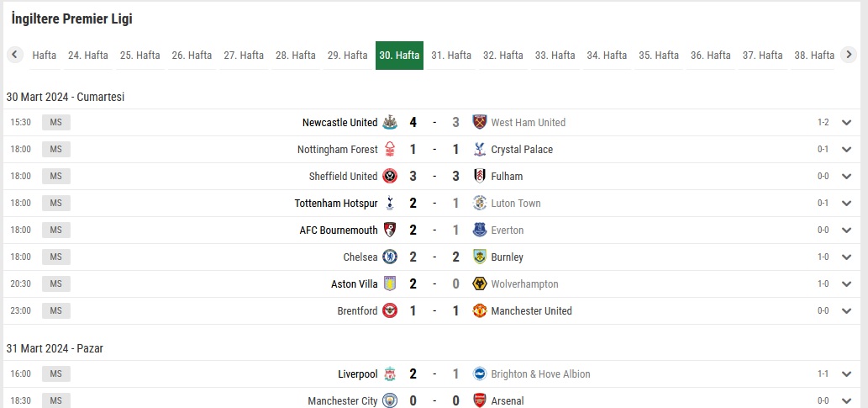Click the Wolverhampton wolf crest
Screen dimensions: 868x408
point(480,283)
